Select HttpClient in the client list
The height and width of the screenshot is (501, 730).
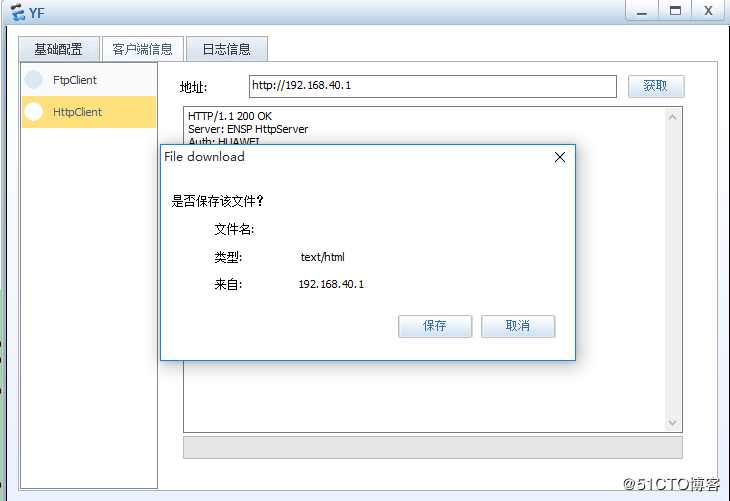click(89, 112)
